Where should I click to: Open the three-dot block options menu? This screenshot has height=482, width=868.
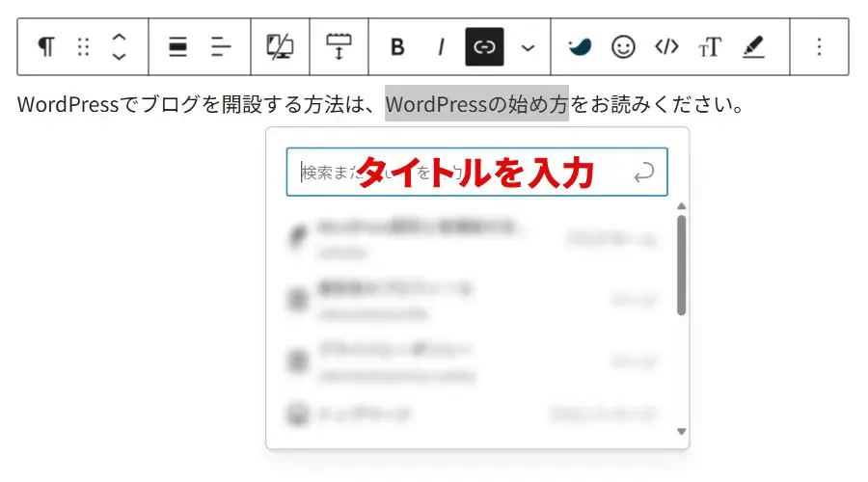819,47
